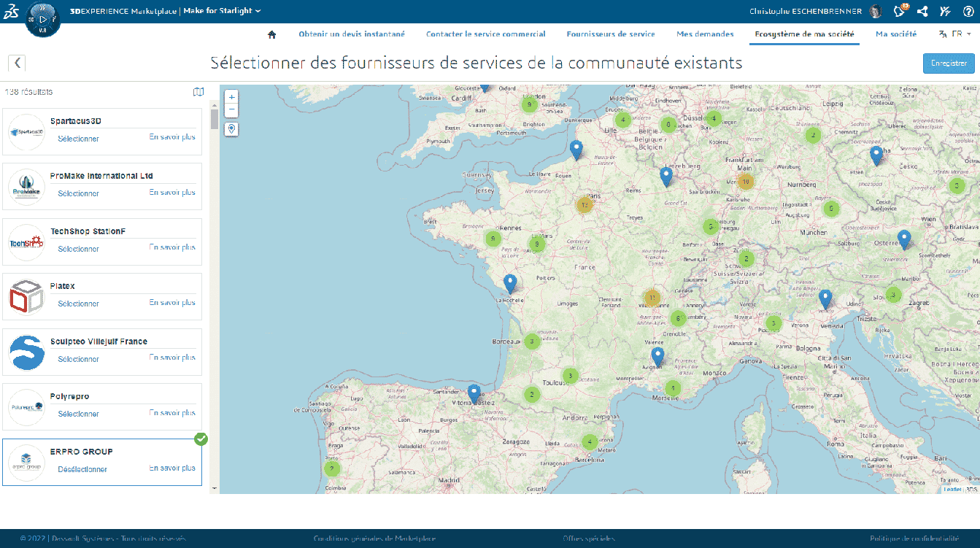Open Fournisseurs de service tab
This screenshot has height=548, width=980.
click(611, 34)
